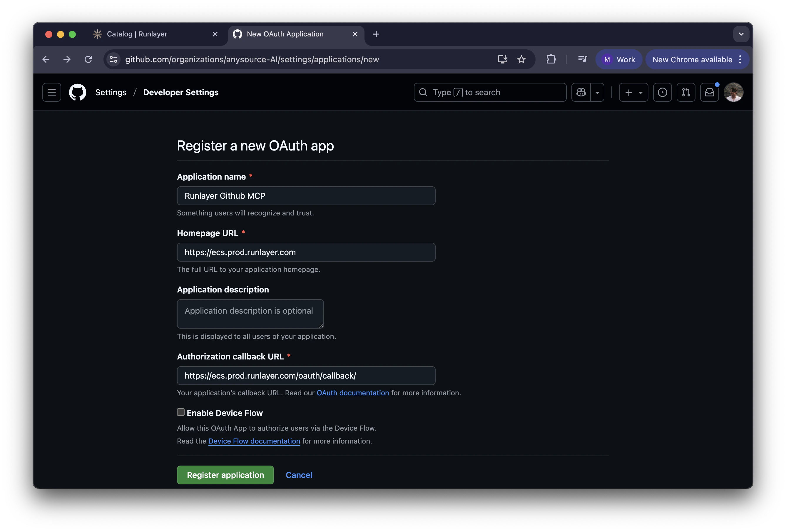Close the Catalog | Runlayer tab
Screen dimensions: 786x532
[x=215, y=34]
